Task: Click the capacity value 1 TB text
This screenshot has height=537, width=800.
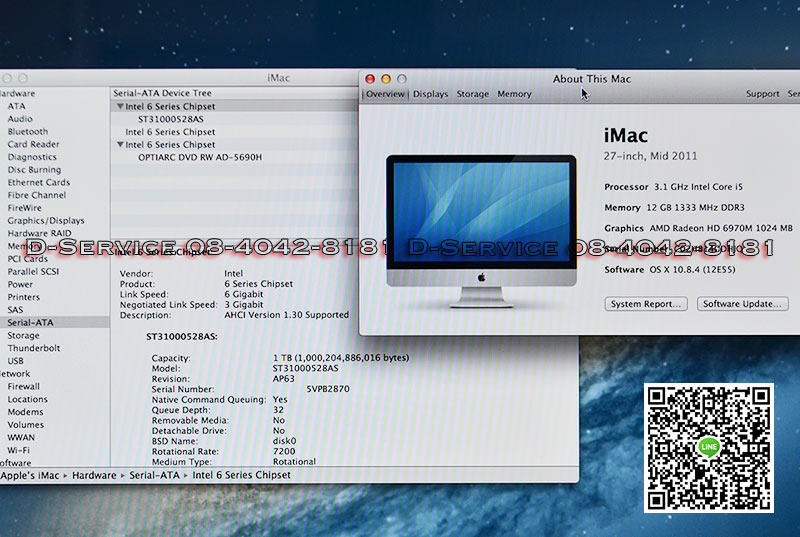Action: (341, 358)
